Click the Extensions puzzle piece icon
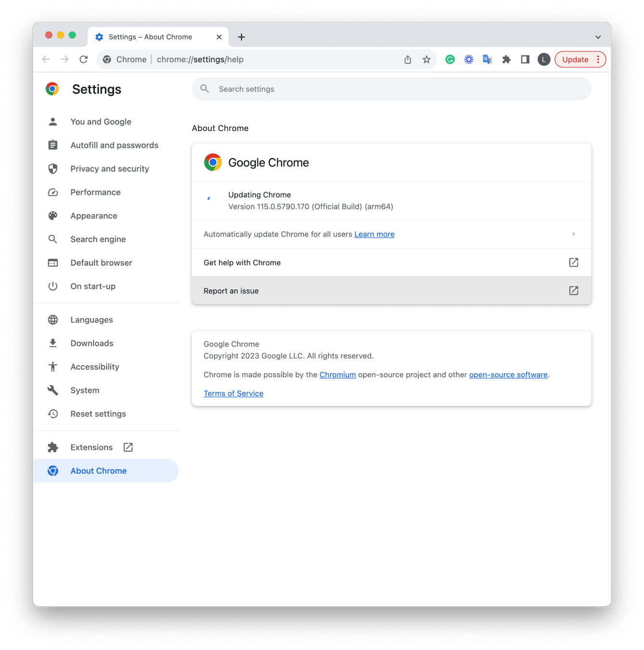This screenshot has height=650, width=644. pos(507,59)
